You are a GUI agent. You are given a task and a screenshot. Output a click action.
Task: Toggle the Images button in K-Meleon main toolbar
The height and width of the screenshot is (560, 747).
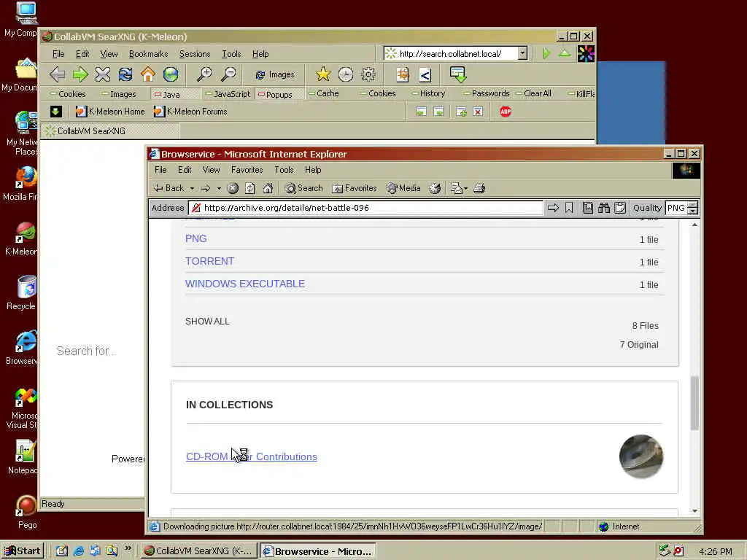click(x=275, y=74)
